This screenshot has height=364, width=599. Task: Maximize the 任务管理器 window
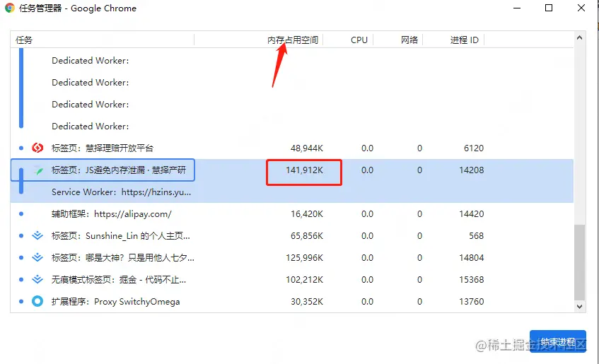point(549,8)
